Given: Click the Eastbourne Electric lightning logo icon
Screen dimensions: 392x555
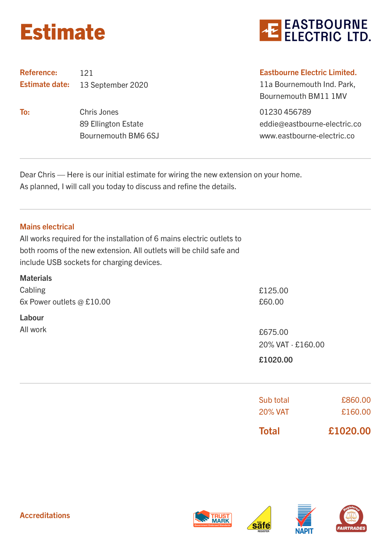Looking at the screenshot, I should (270, 30).
